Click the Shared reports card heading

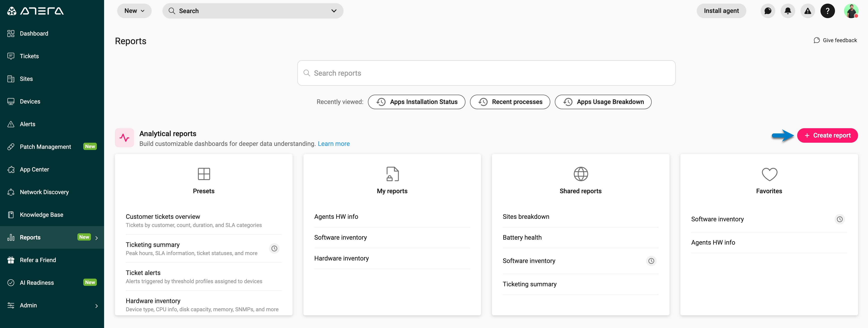(580, 191)
